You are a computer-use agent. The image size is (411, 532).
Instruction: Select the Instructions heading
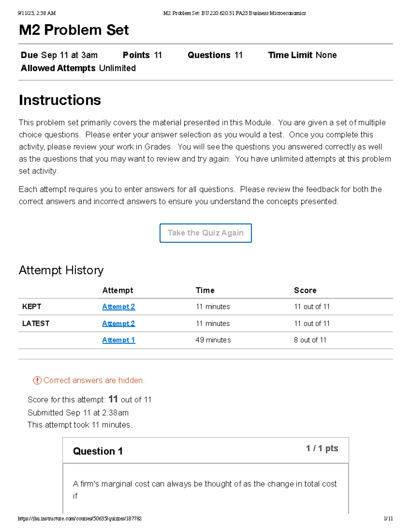point(60,100)
